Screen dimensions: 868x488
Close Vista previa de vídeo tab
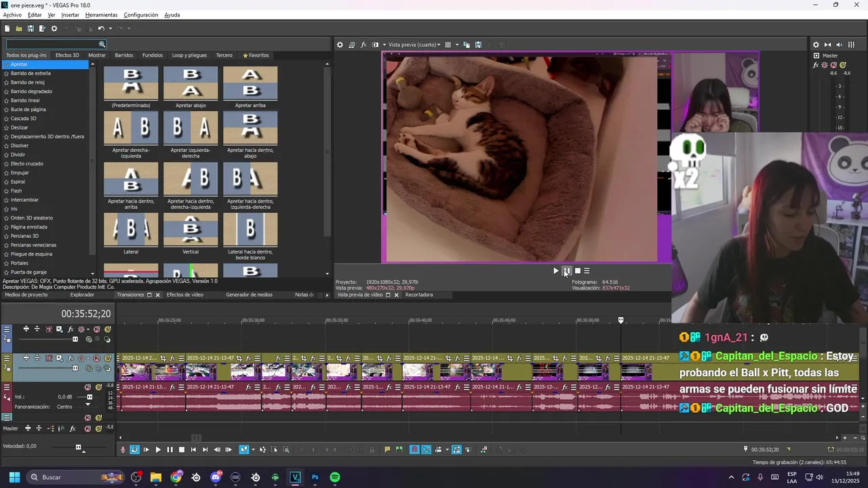coord(396,295)
